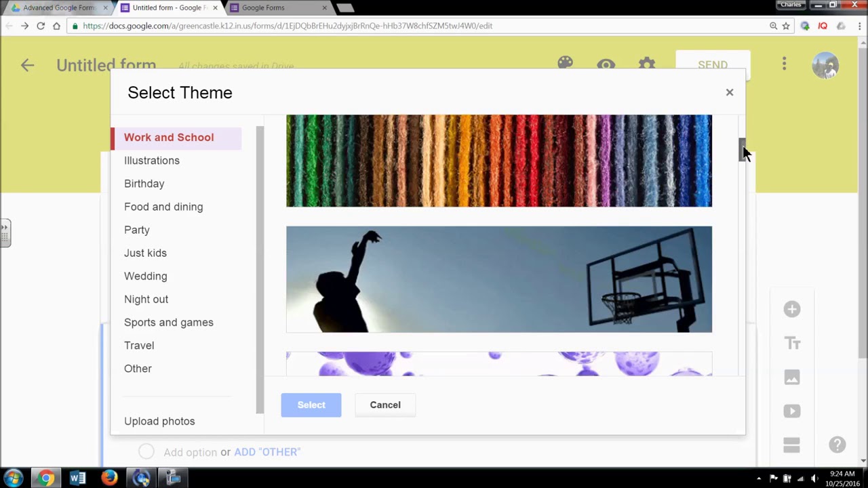
Task: Click the Select button
Action: tap(311, 405)
